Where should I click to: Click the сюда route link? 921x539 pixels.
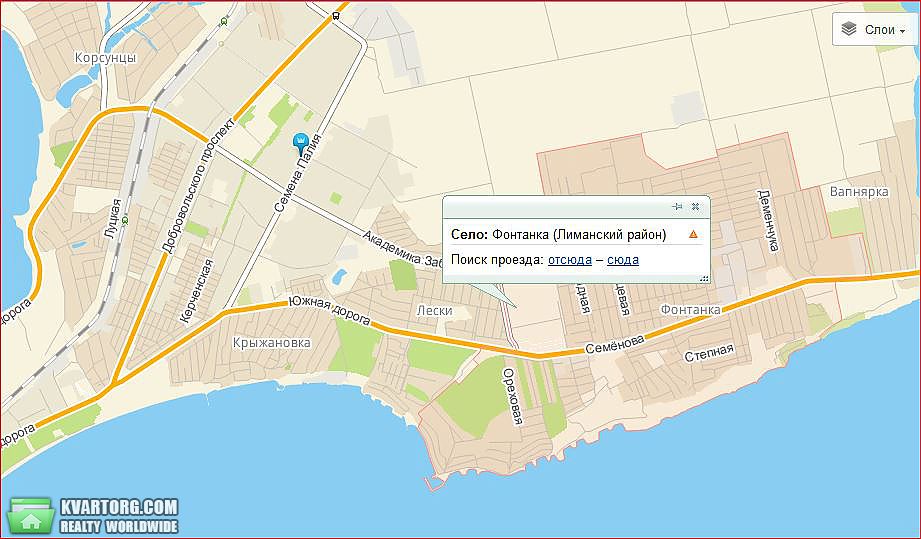623,260
